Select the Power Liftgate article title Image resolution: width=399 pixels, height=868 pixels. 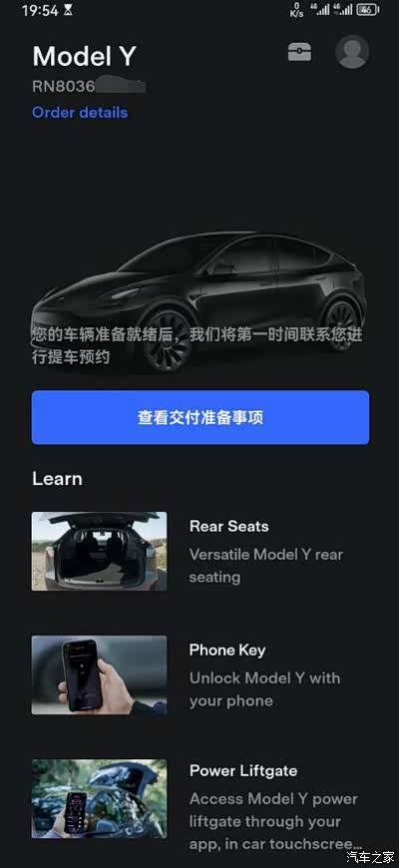pyautogui.click(x=243, y=771)
